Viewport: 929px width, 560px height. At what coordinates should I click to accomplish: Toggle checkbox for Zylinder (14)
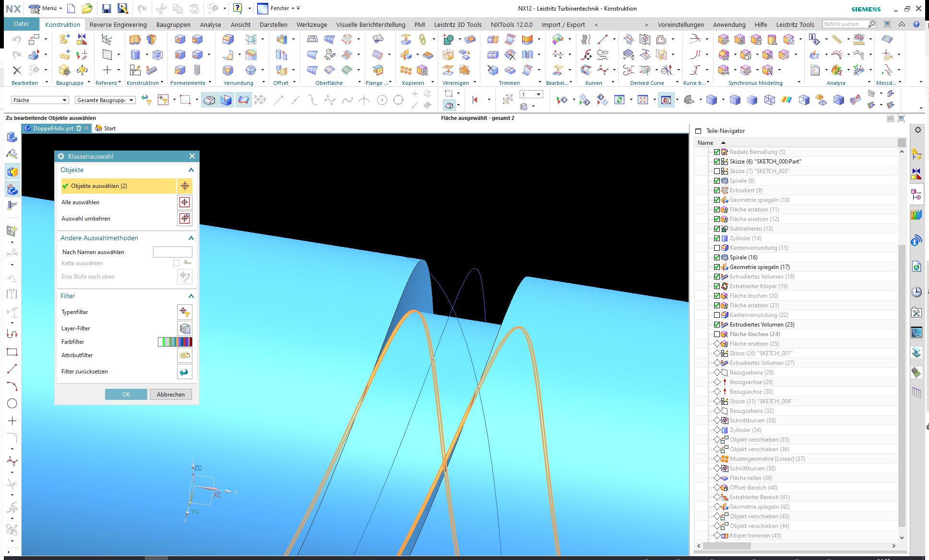coord(717,238)
